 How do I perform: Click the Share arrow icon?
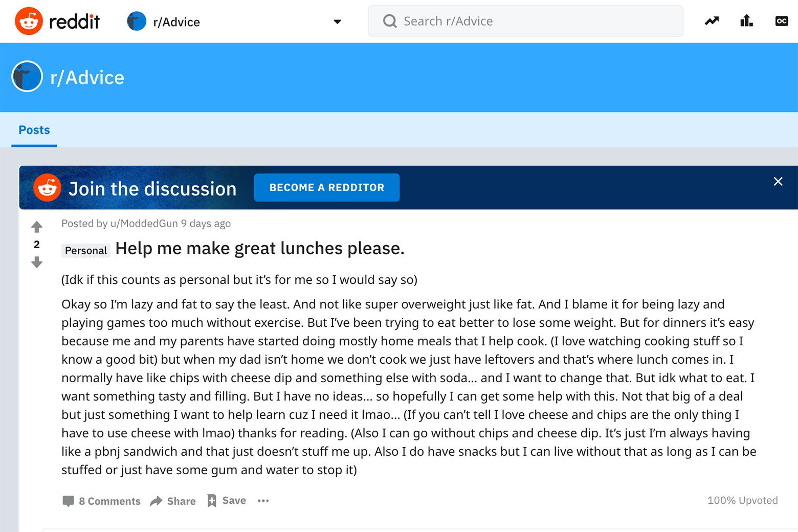click(157, 501)
